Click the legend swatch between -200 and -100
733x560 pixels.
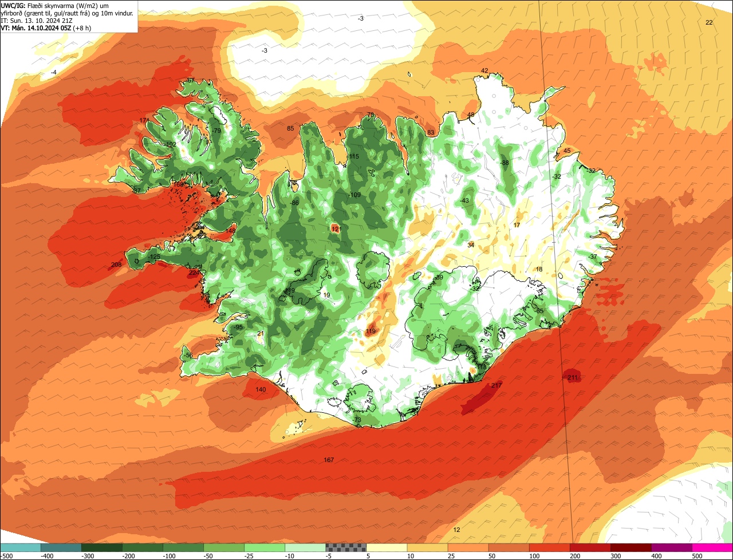point(143,547)
